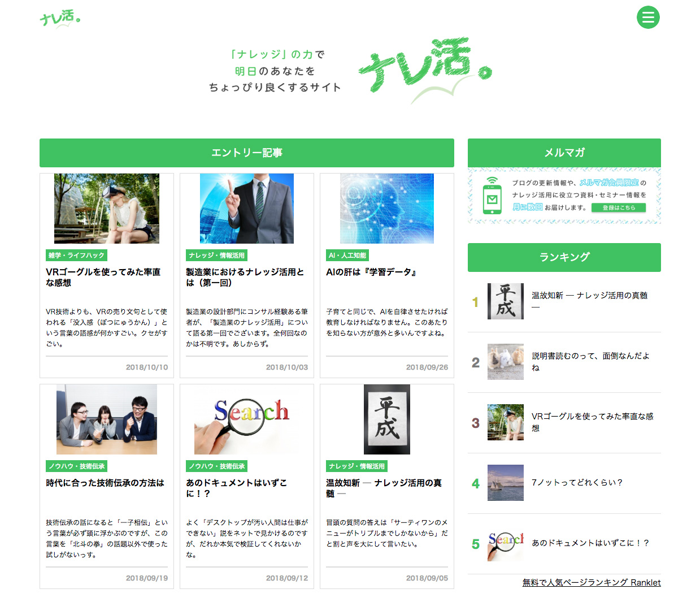Select the 雑学・ライフハック category tag

coord(76,256)
